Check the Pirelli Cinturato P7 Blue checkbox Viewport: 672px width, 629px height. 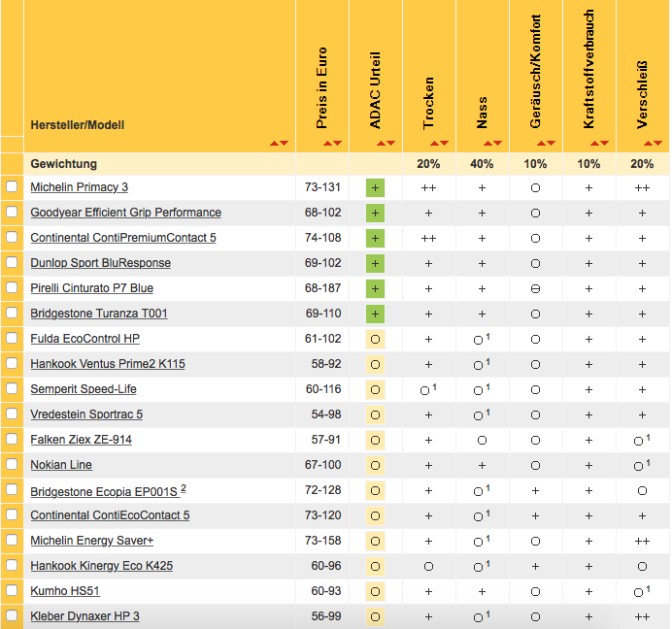(12, 287)
